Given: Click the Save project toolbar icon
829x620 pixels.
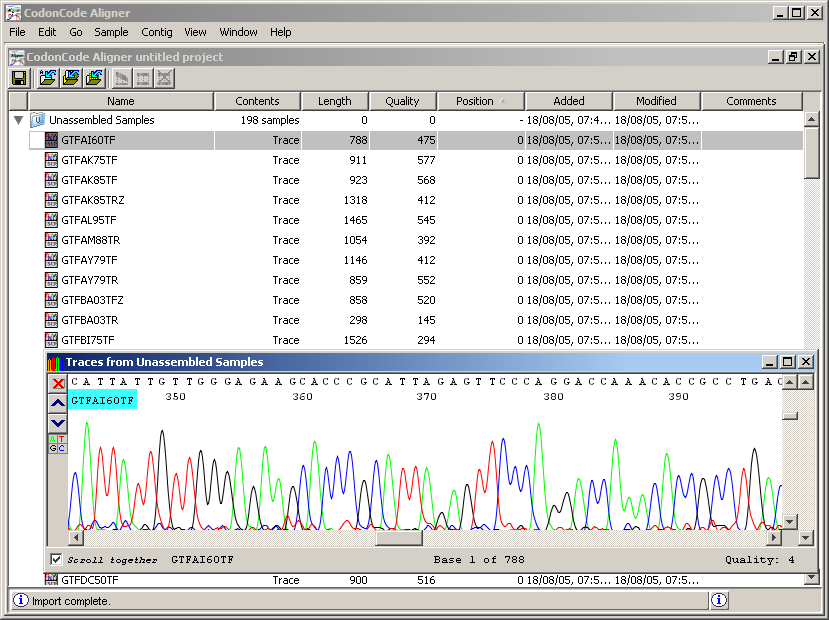Looking at the screenshot, I should tap(20, 78).
